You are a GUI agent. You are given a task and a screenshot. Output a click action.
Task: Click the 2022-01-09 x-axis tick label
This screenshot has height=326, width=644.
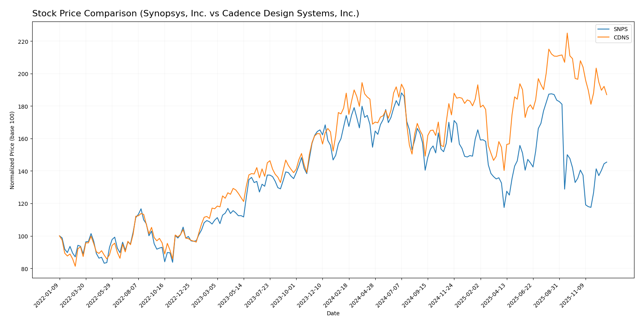pos(48,295)
